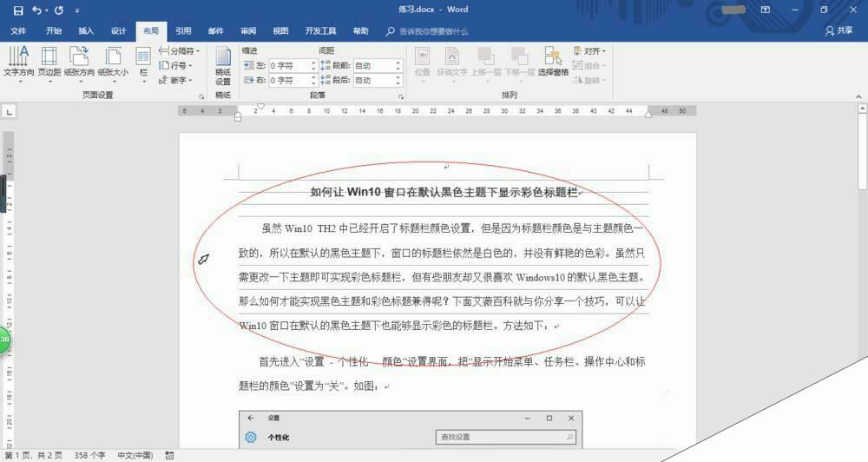Choose 纸张方向 (Orientation) button

(x=79, y=64)
